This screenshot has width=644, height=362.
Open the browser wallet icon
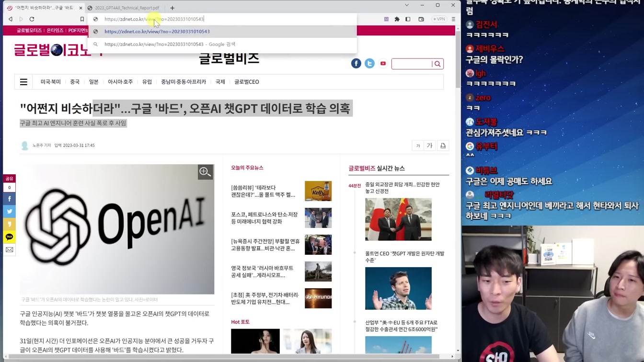[421, 19]
